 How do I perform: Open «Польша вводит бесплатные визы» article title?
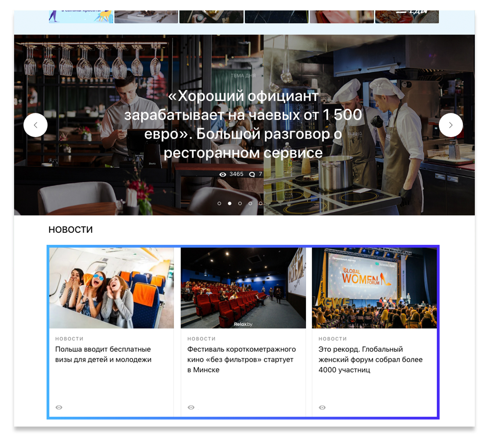tap(103, 354)
